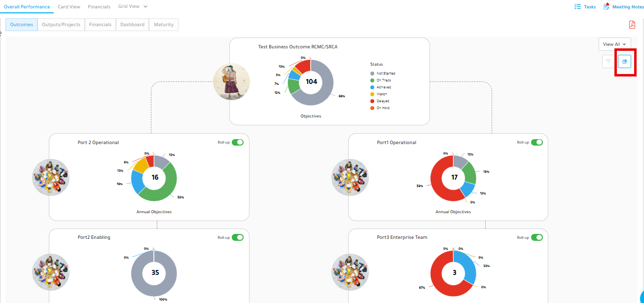The image size is (644, 303).
Task: Open the filter icon beside chart button
Action: point(608,62)
